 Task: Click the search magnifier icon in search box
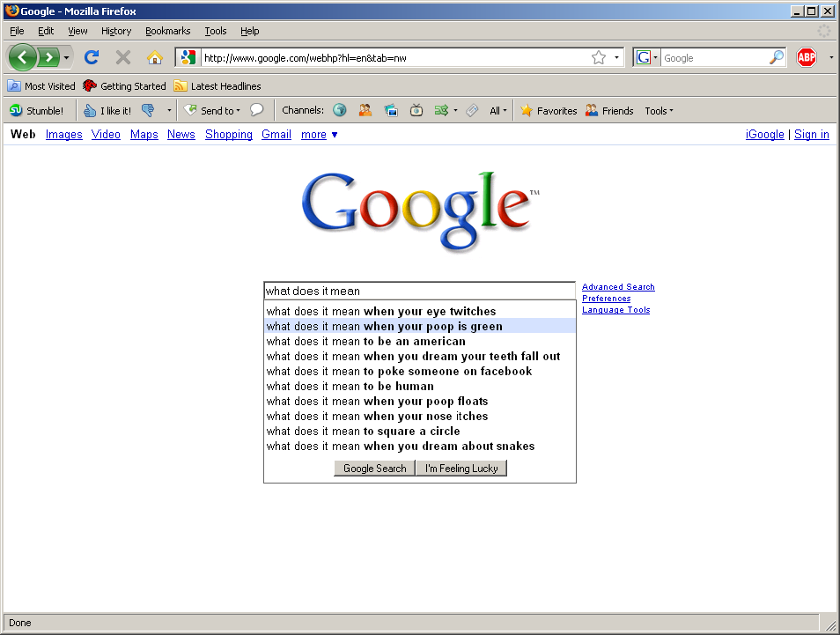tap(776, 58)
